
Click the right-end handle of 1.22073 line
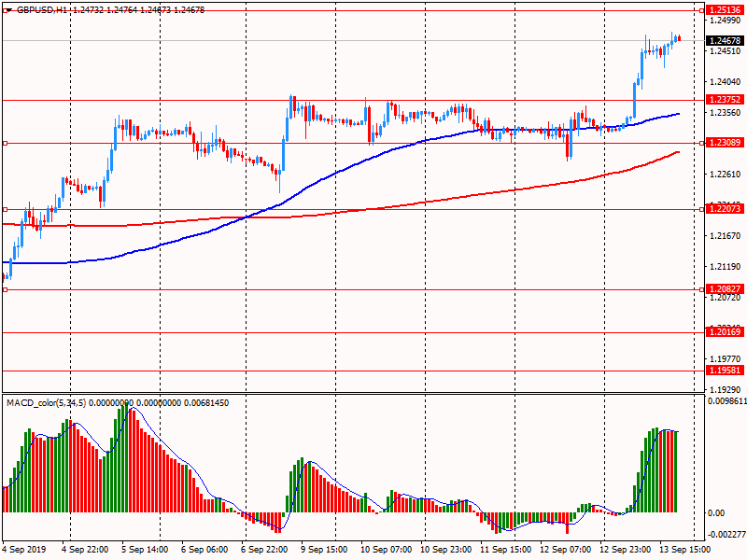[702, 209]
